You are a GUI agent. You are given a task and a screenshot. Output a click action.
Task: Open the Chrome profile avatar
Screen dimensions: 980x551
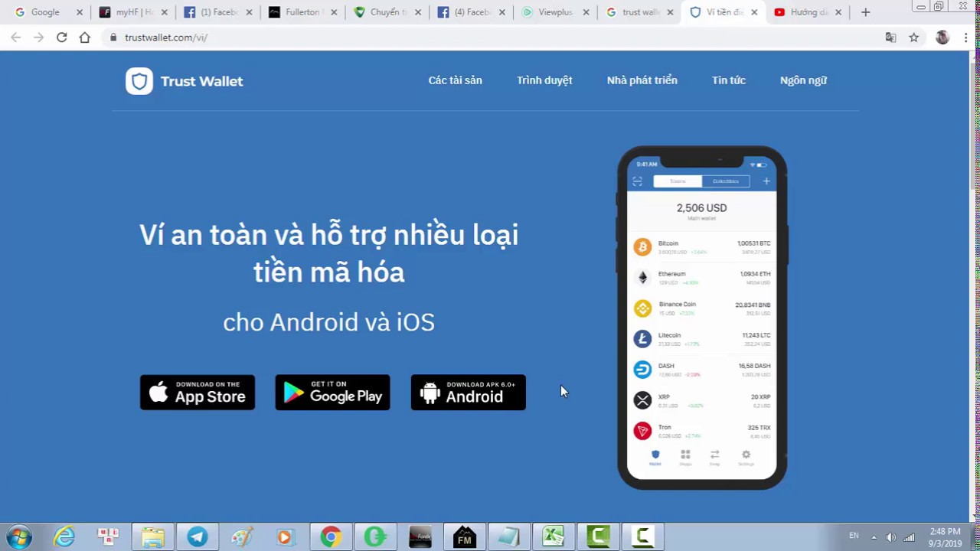[942, 37]
